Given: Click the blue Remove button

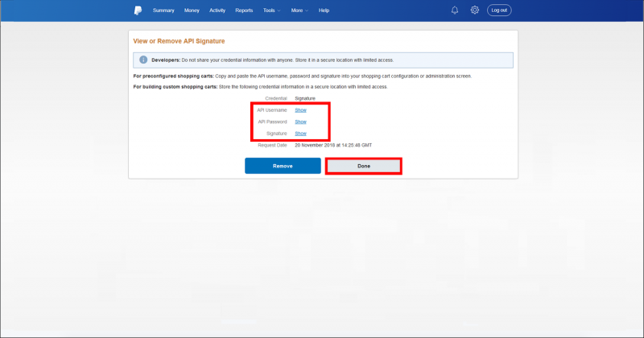Looking at the screenshot, I should click(283, 166).
